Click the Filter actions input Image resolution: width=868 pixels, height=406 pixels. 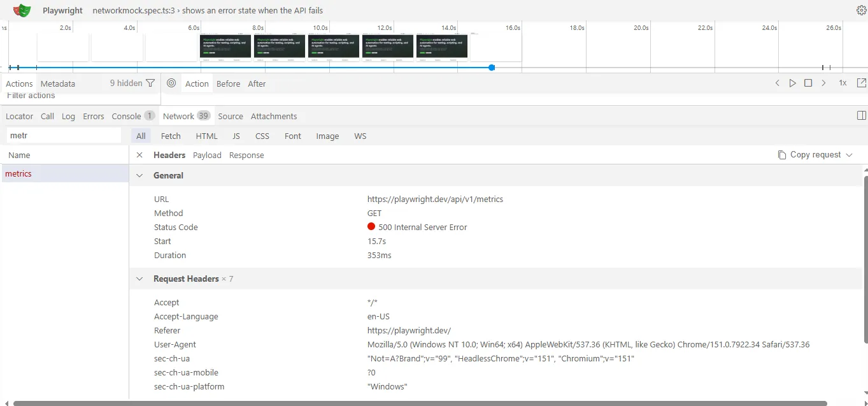pyautogui.click(x=80, y=96)
